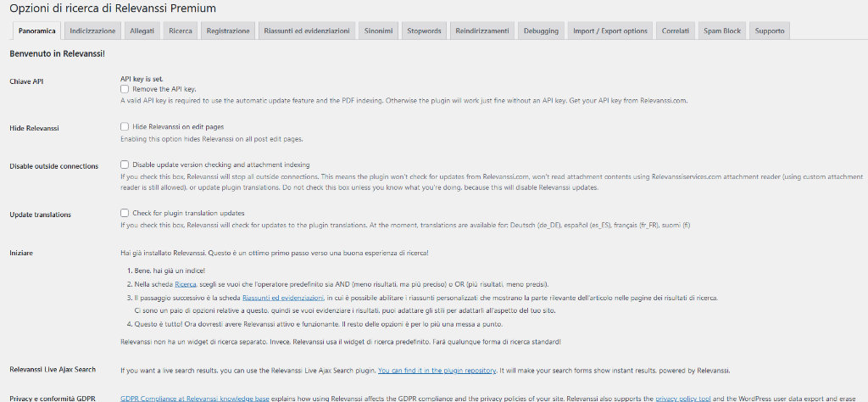This screenshot has height=402, width=868.
Task: Open the Spam Block tab
Action: point(722,31)
